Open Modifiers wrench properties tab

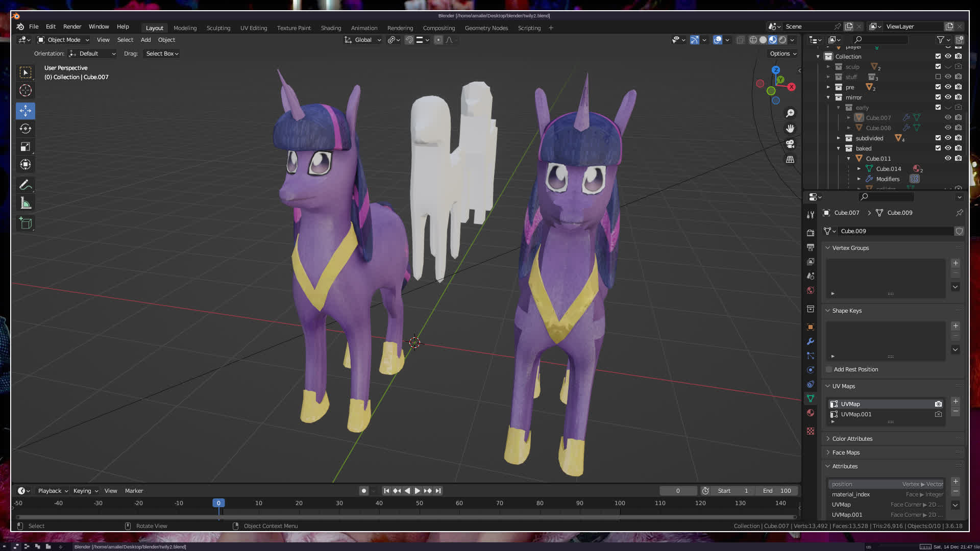811,341
